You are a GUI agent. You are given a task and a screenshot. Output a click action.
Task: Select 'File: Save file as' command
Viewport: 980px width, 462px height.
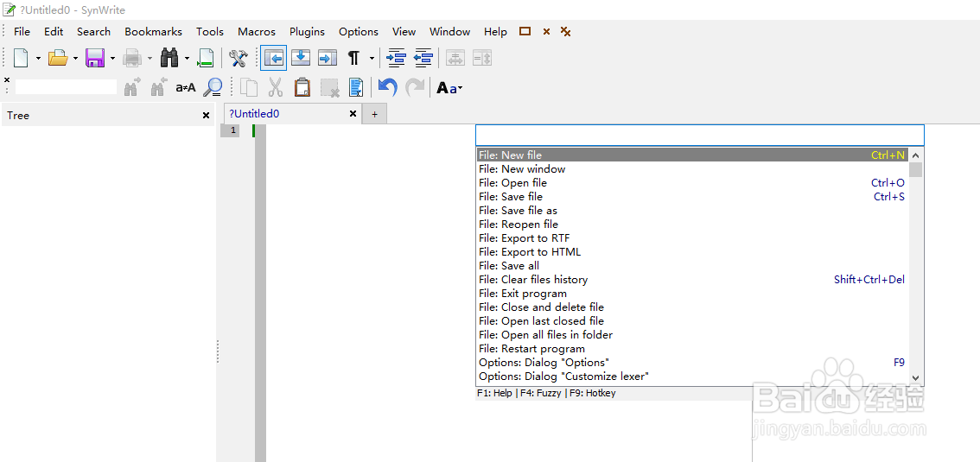click(692, 211)
